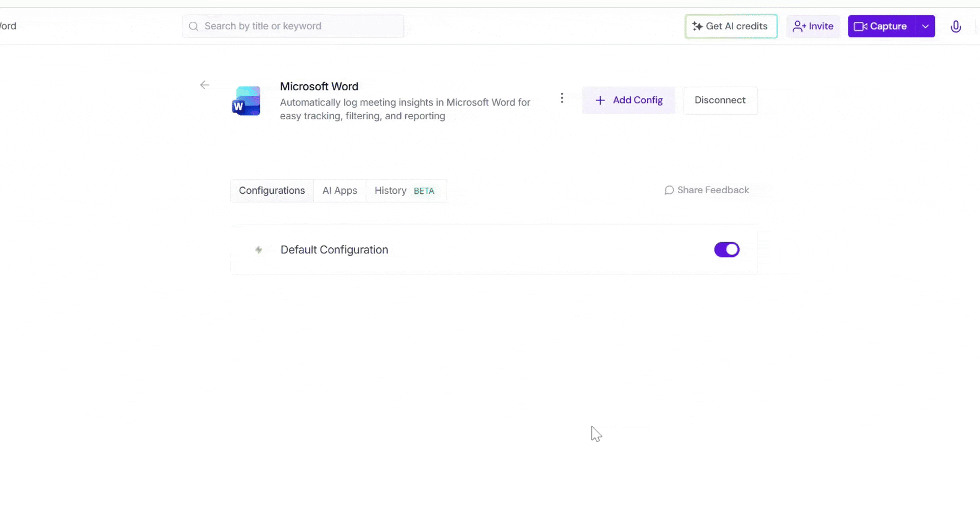
Task: Open the AI Apps tab
Action: click(339, 191)
